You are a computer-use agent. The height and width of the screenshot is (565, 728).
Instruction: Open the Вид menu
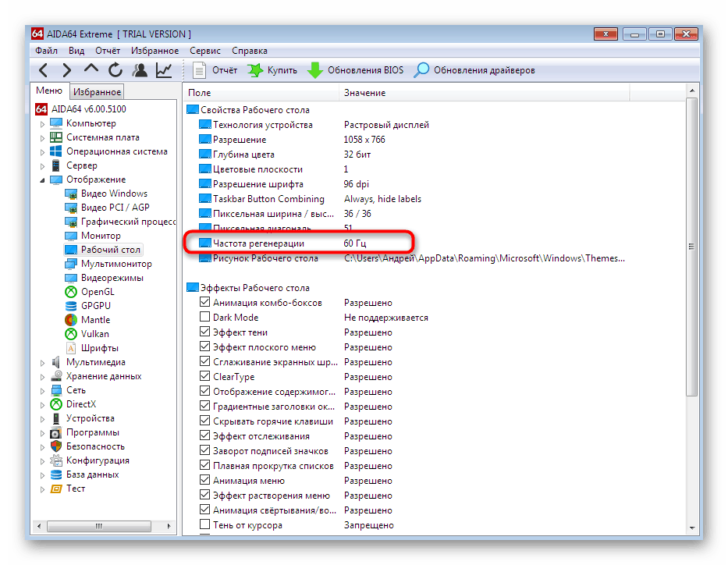click(x=76, y=51)
